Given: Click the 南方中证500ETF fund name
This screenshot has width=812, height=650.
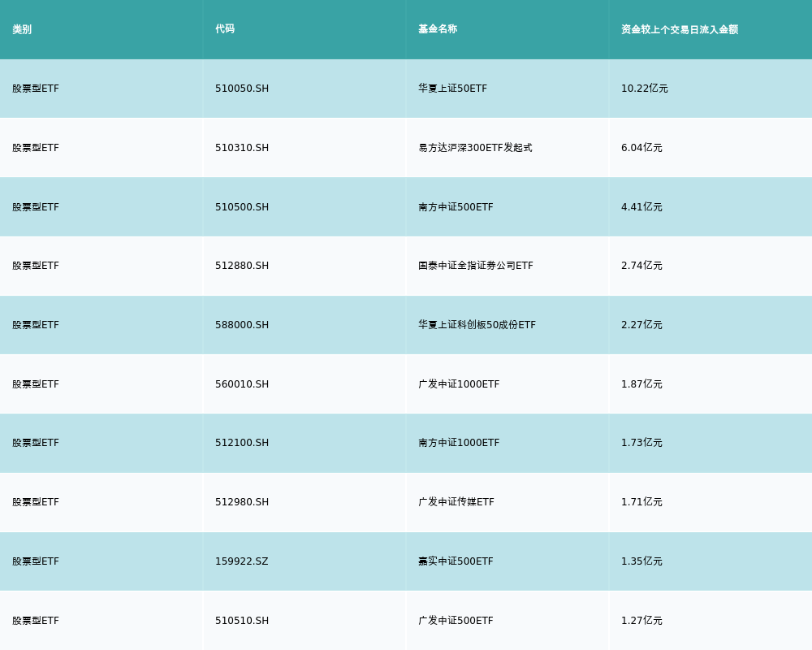Looking at the screenshot, I should click(456, 207).
